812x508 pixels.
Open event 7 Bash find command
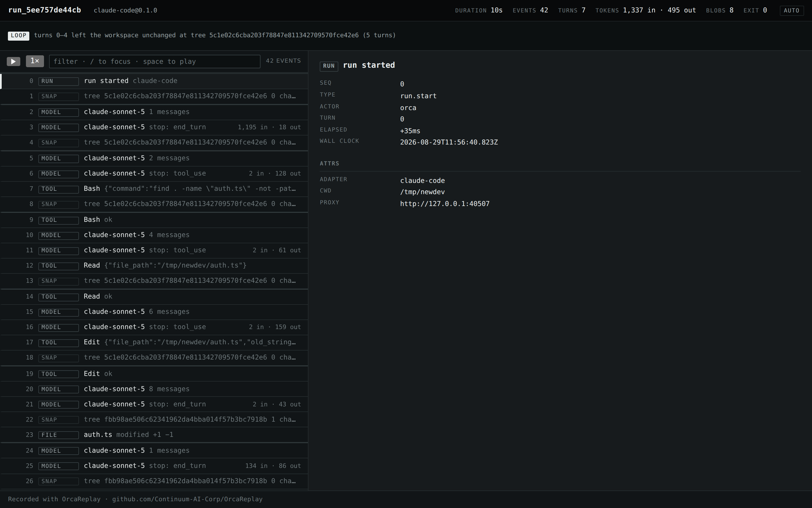154,189
